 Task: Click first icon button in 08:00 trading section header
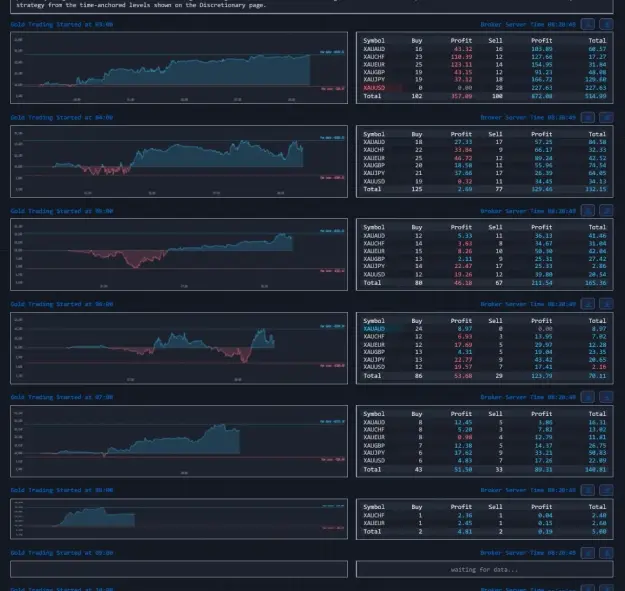coord(588,490)
